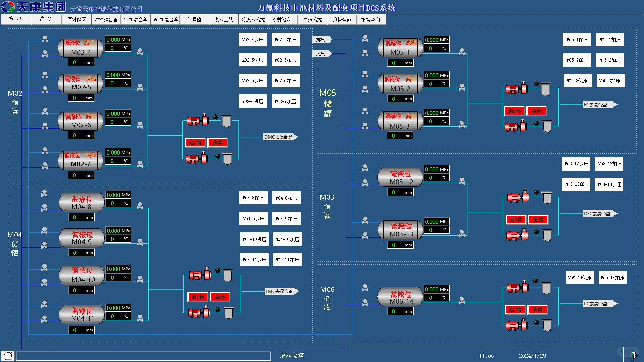
Task: Toggle 启/停 for the PC pumps
Action: (515, 310)
